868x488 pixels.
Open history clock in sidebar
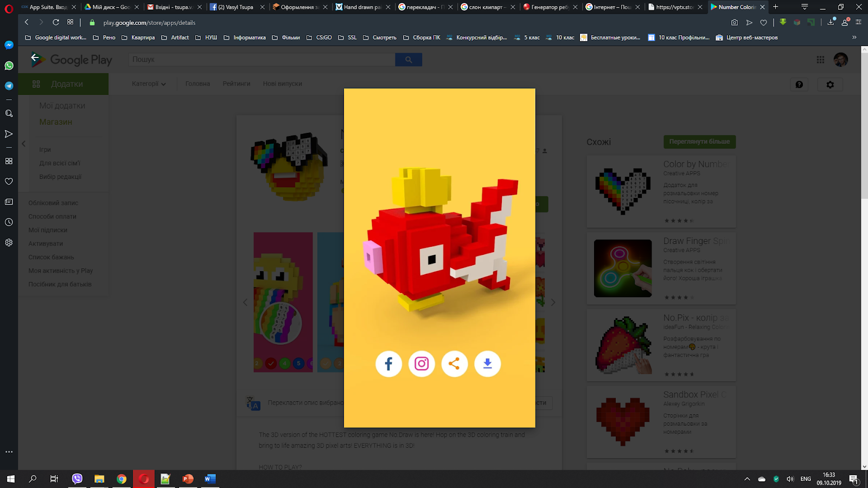click(9, 222)
